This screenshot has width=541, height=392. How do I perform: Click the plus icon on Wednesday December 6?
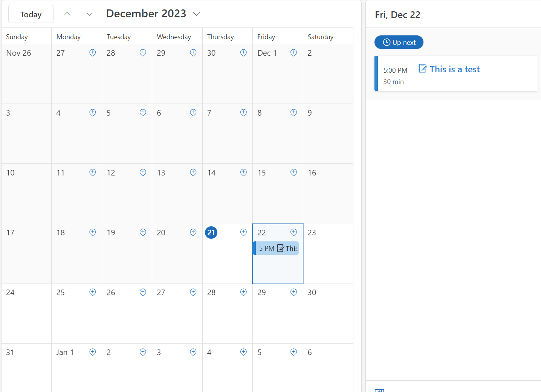pyautogui.click(x=193, y=113)
